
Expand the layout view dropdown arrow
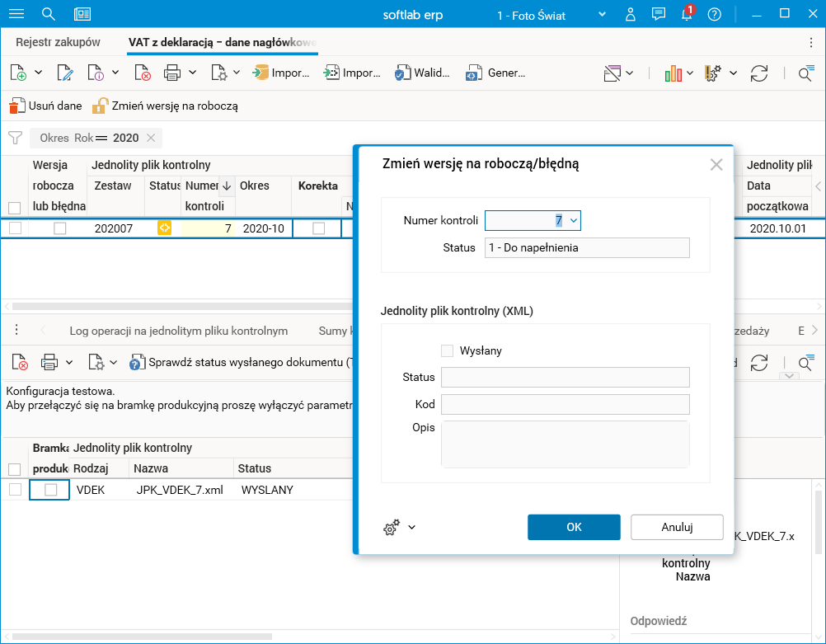630,73
